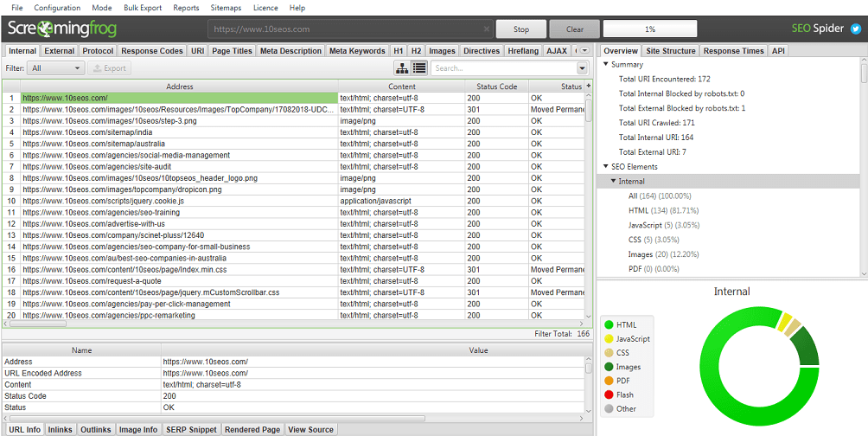Switch to the H1 tab
Viewport: 868px width, 436px height.
pos(398,51)
